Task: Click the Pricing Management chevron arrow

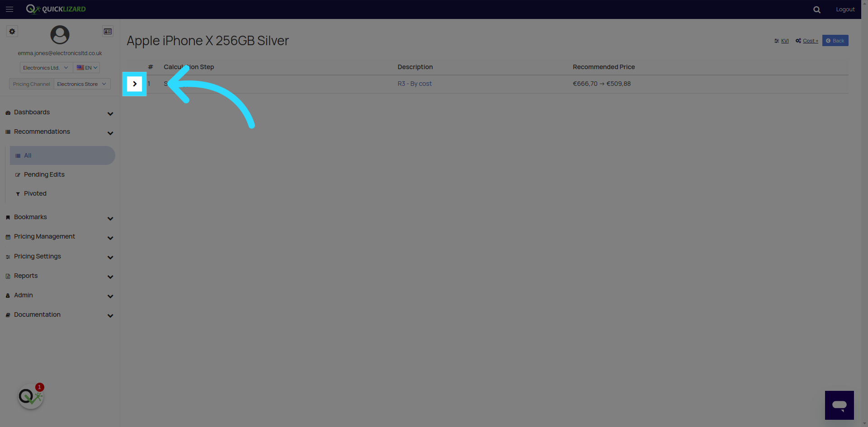Action: click(x=110, y=238)
